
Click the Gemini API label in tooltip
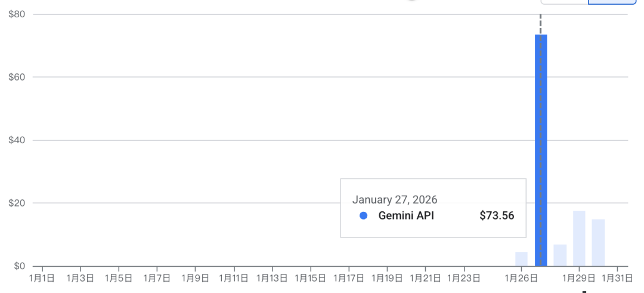pyautogui.click(x=406, y=216)
